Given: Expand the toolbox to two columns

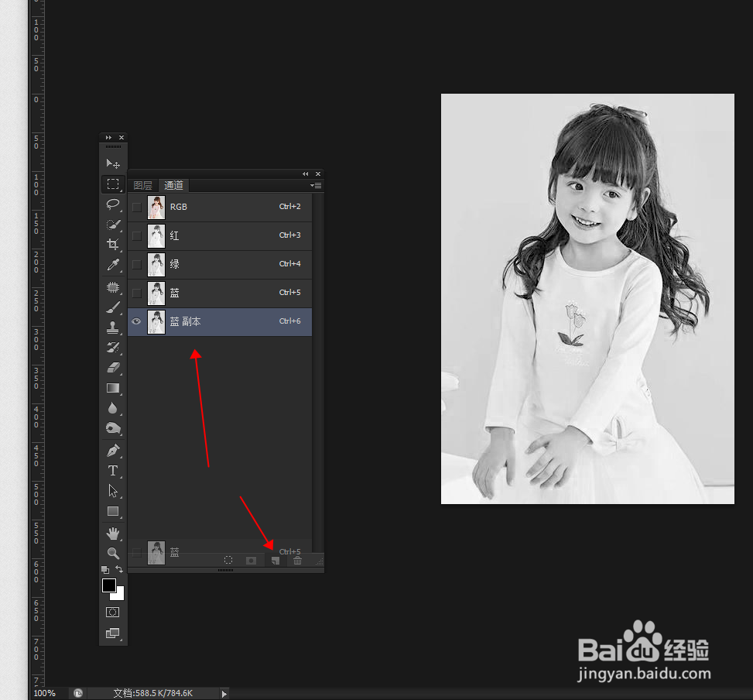Looking at the screenshot, I should coord(108,137).
